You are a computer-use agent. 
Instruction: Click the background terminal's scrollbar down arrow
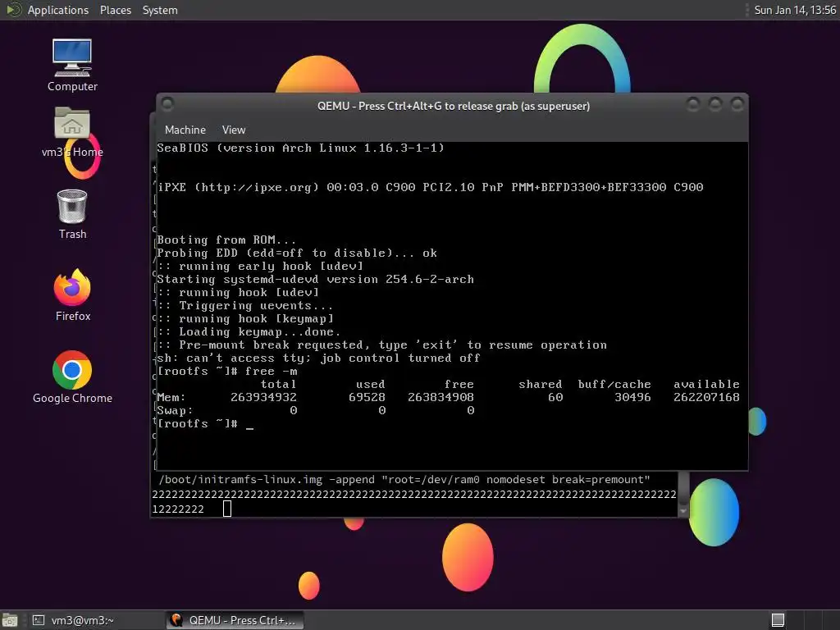683,511
